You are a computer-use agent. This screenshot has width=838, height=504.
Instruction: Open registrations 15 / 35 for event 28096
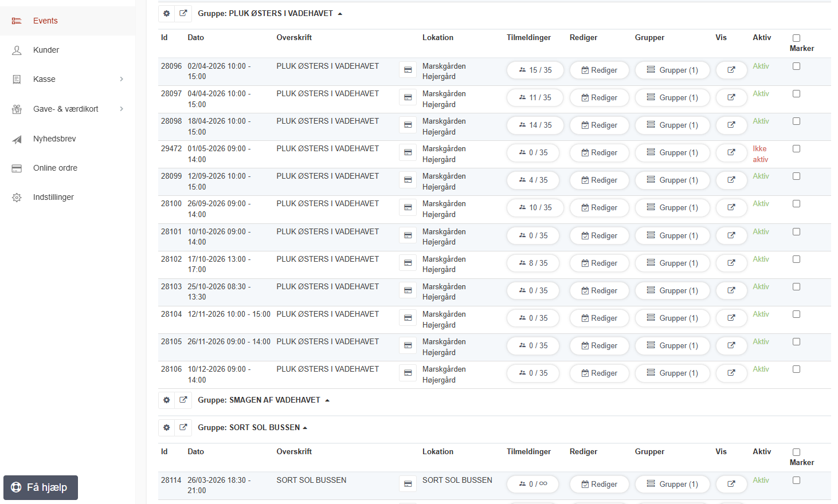point(535,70)
